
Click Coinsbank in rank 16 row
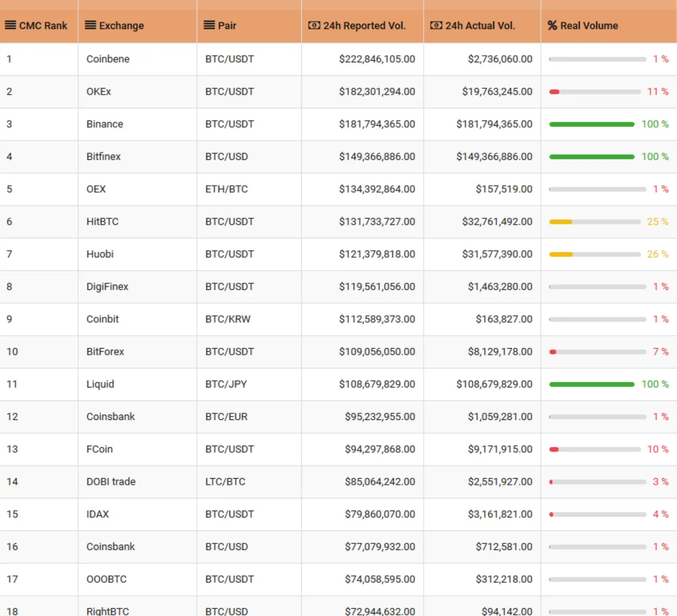(x=111, y=547)
